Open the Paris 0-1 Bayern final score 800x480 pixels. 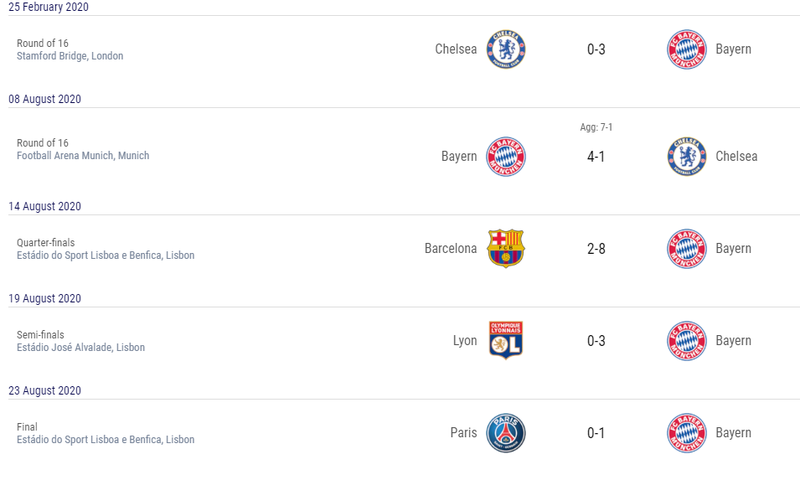(596, 433)
